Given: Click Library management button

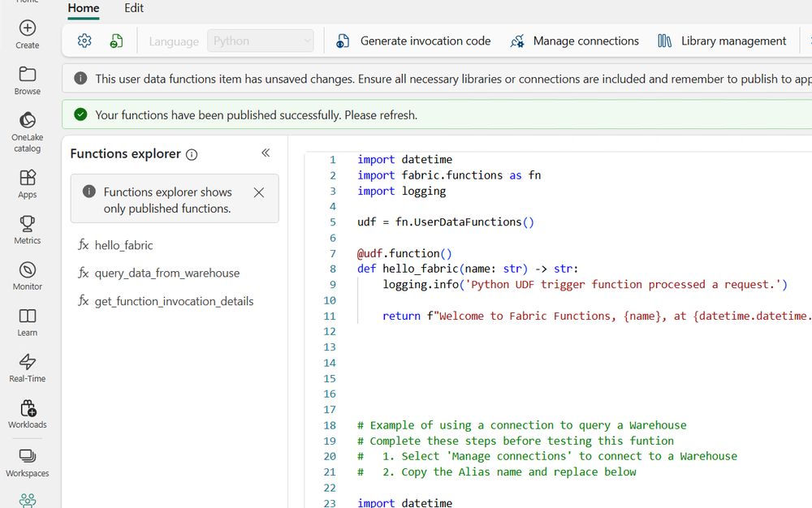Looking at the screenshot, I should [x=722, y=41].
